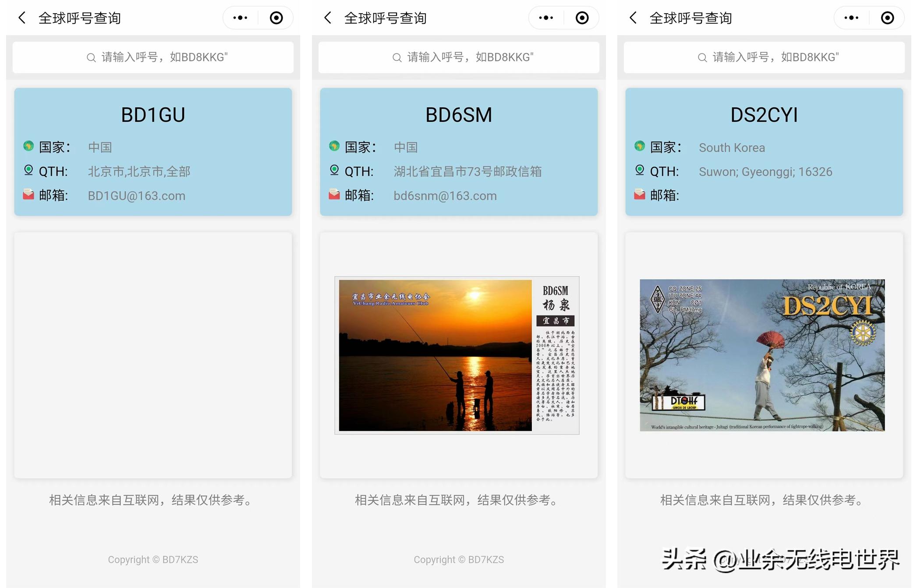Click the location pin icon on the BD1GU card

pyautogui.click(x=29, y=171)
